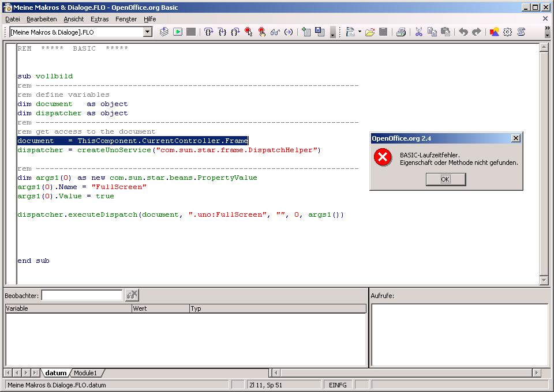Image resolution: width=554 pixels, height=392 pixels.
Task: Open the Hilfe menu
Action: click(x=150, y=19)
